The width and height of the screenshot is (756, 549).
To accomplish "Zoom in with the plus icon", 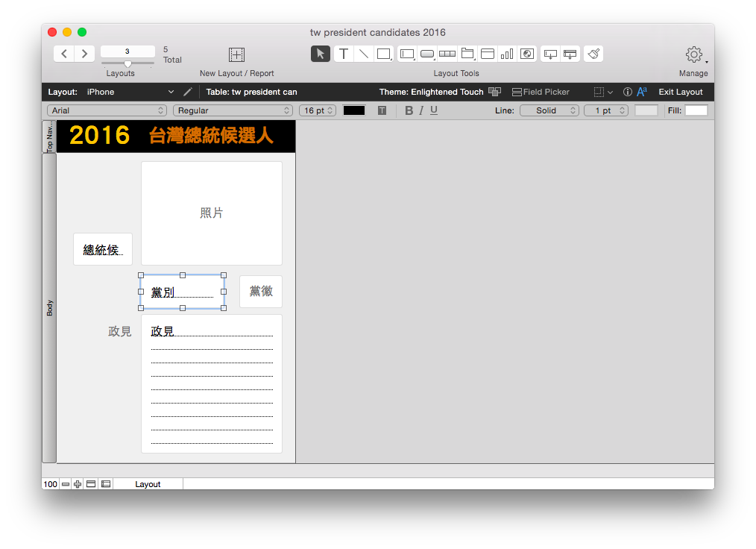I will click(78, 484).
